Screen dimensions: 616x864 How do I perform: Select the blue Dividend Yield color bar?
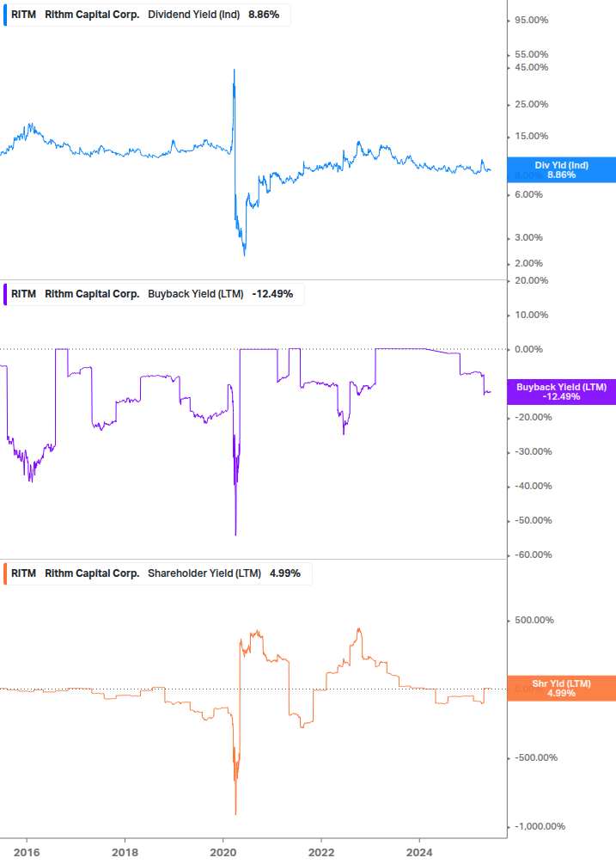[x=5, y=15]
